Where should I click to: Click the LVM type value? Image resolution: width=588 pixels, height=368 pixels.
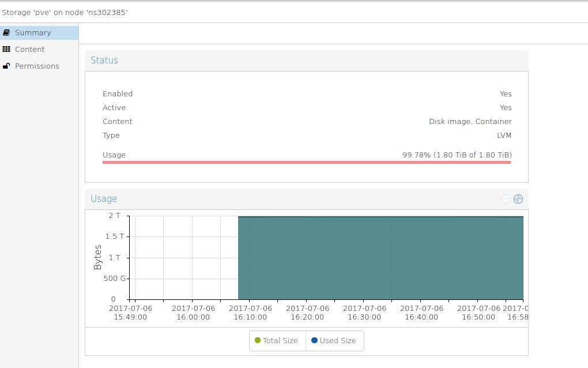click(x=504, y=136)
